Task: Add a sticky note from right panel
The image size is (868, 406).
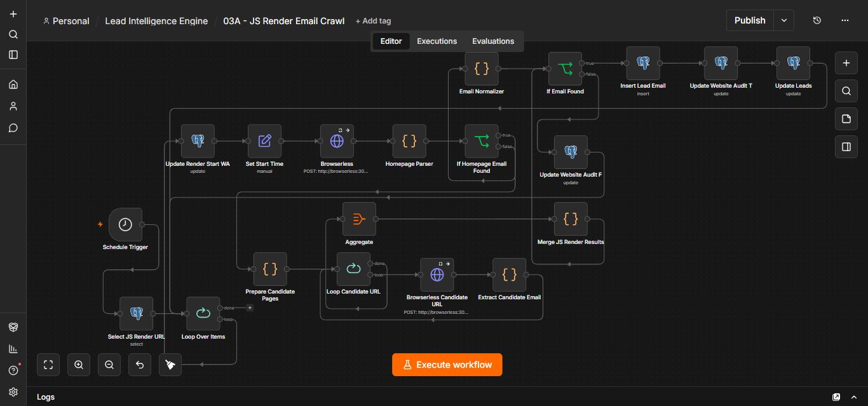Action: tap(846, 119)
